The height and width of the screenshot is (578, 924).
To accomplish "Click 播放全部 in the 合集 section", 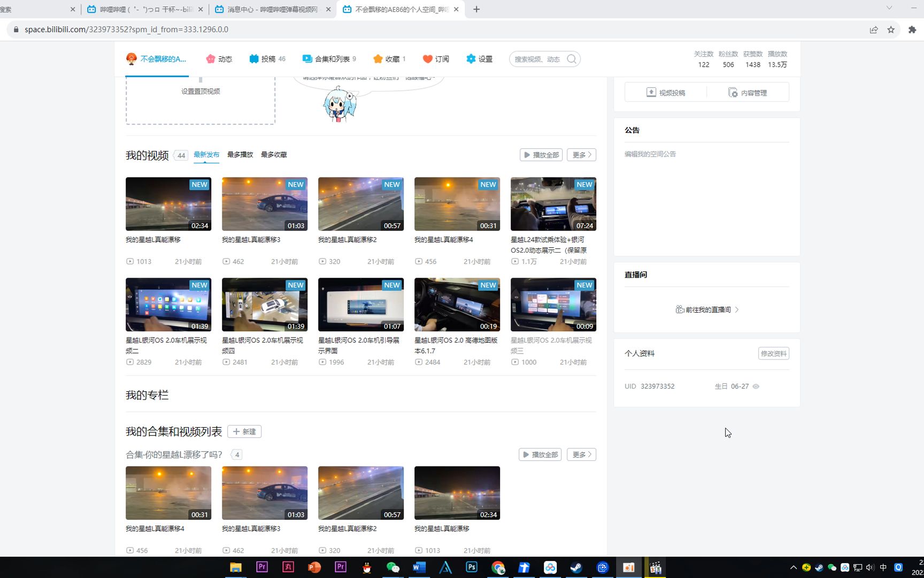I will click(x=540, y=454).
